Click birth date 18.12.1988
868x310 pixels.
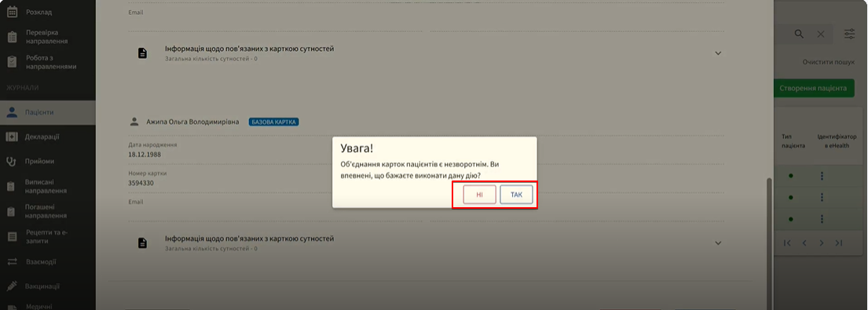point(145,154)
